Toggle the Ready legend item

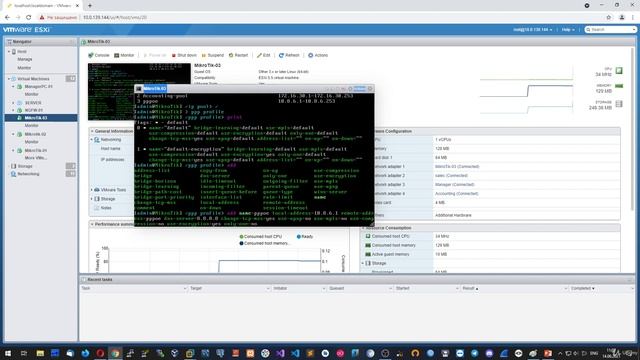tap(305, 237)
